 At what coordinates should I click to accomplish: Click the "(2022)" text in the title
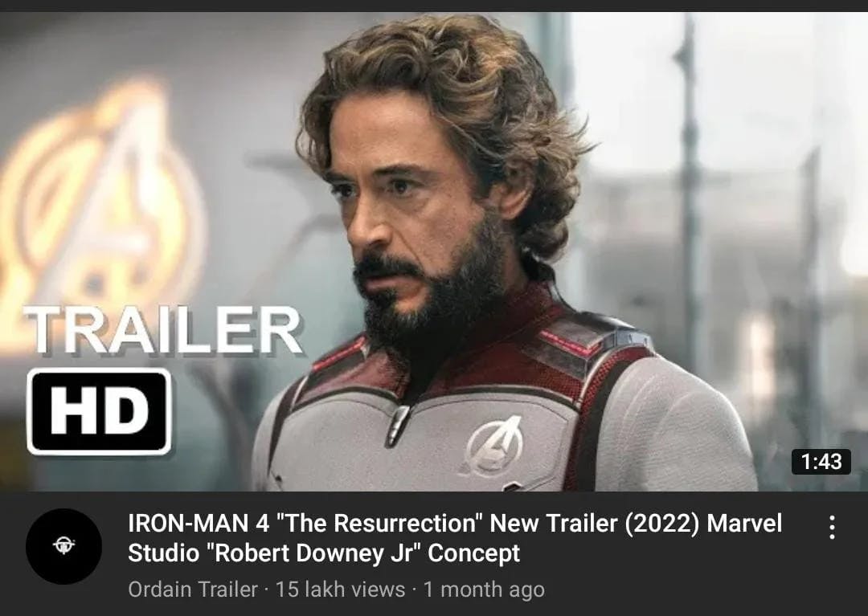(662, 523)
